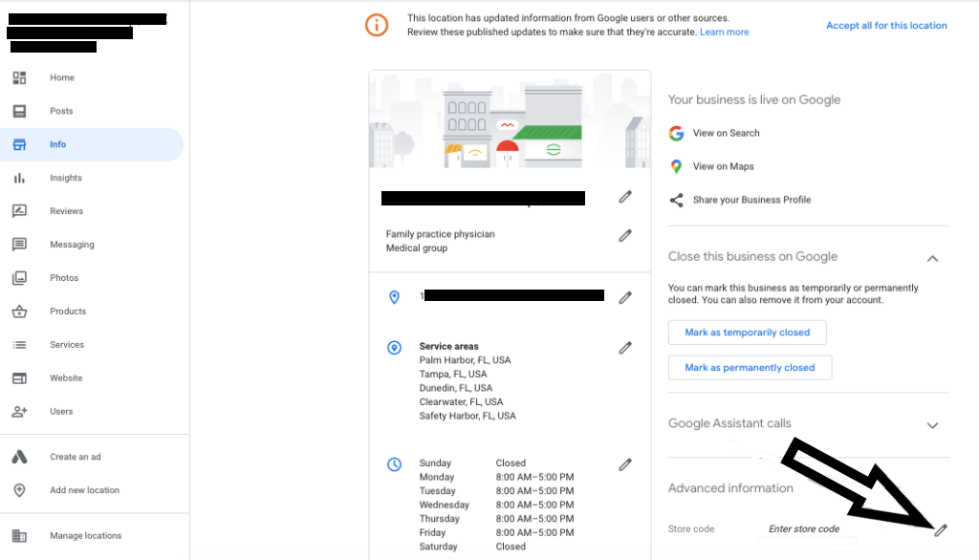Click the store code edit pencil
Viewport: 979px width, 560px height.
[941, 530]
